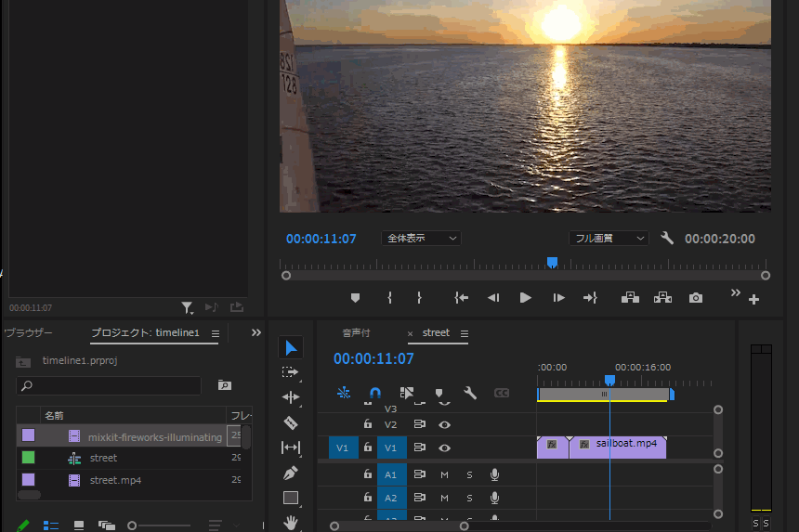The image size is (799, 532).
Task: Create search bin from query
Action: (225, 385)
